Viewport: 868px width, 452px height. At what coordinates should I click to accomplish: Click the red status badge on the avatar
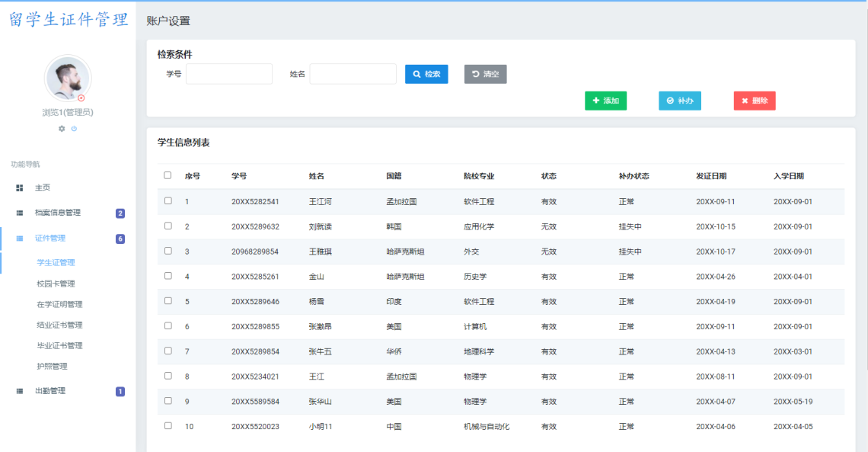[81, 97]
